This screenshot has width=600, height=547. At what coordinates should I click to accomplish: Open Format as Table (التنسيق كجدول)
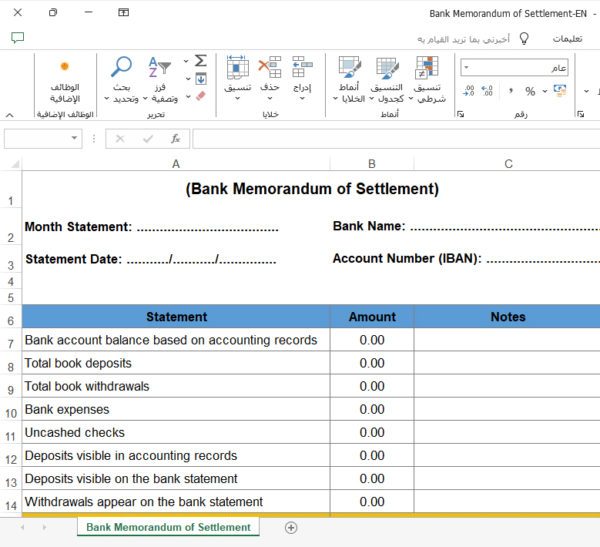[x=388, y=68]
